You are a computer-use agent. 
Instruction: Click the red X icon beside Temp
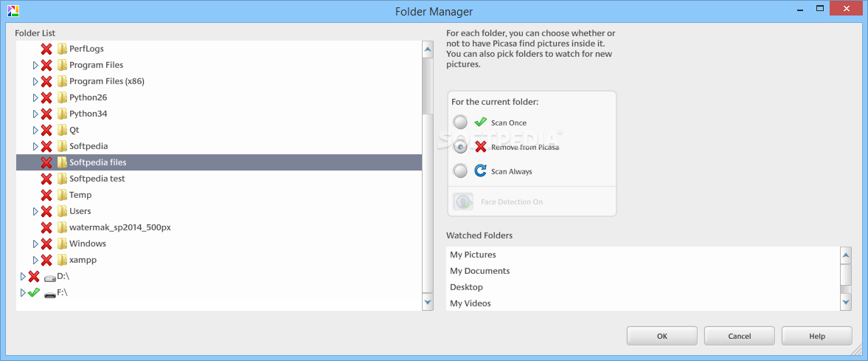click(46, 195)
